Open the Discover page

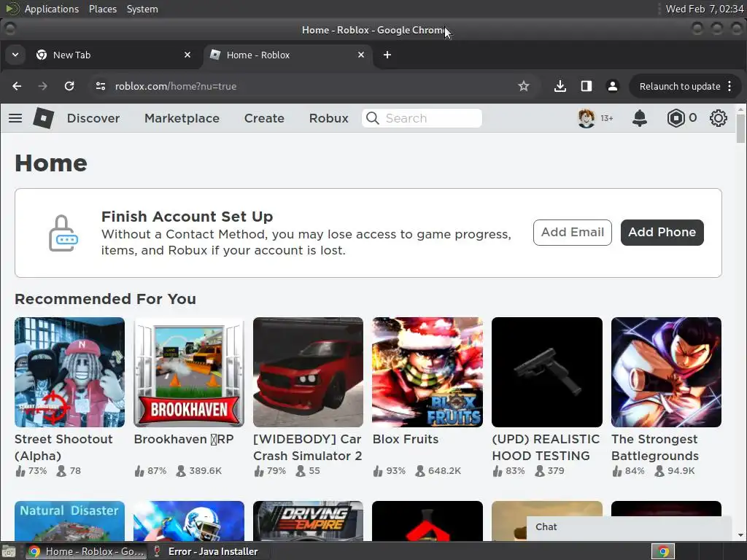[93, 118]
